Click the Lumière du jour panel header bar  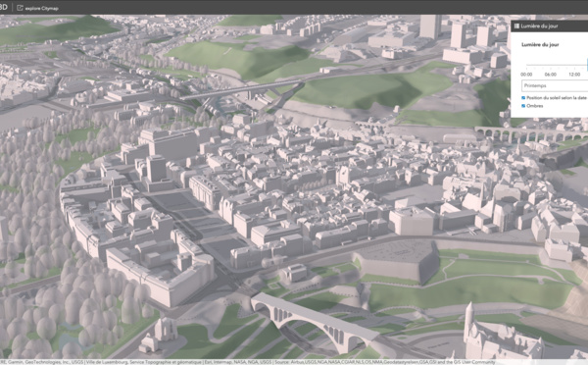click(x=550, y=26)
